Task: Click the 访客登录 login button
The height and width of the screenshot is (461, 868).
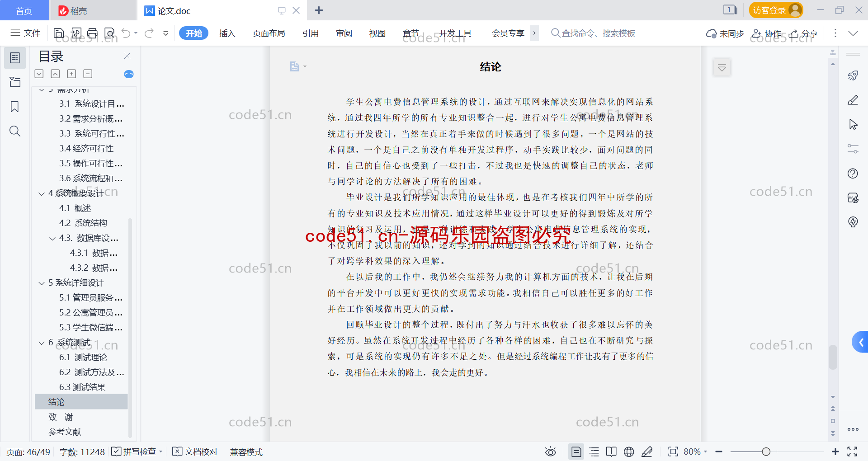Action: (776, 10)
